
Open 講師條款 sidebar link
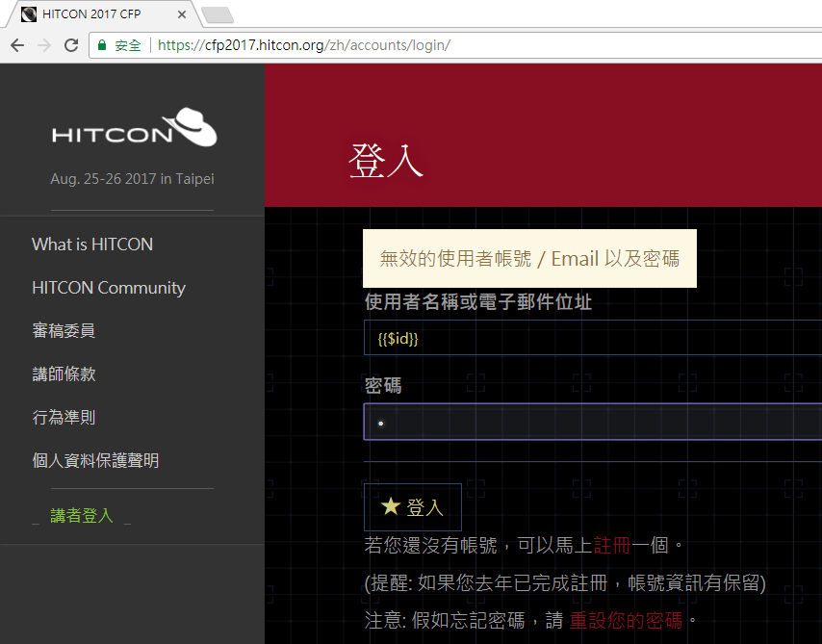(x=64, y=374)
